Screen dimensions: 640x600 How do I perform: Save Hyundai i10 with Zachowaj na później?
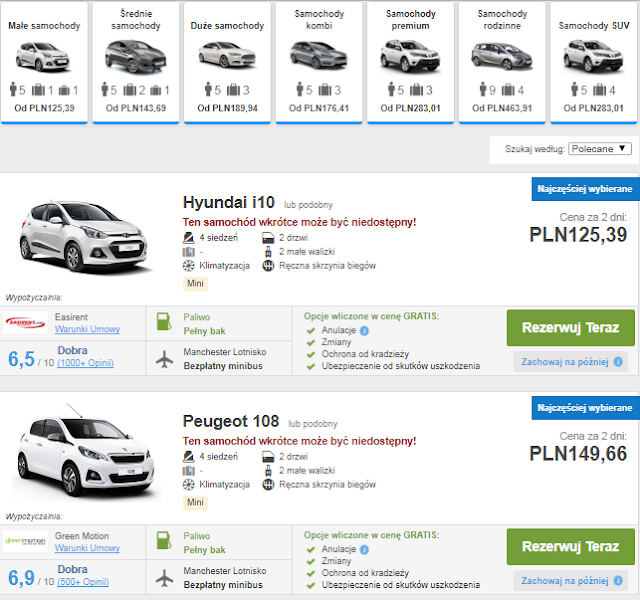[x=571, y=361]
